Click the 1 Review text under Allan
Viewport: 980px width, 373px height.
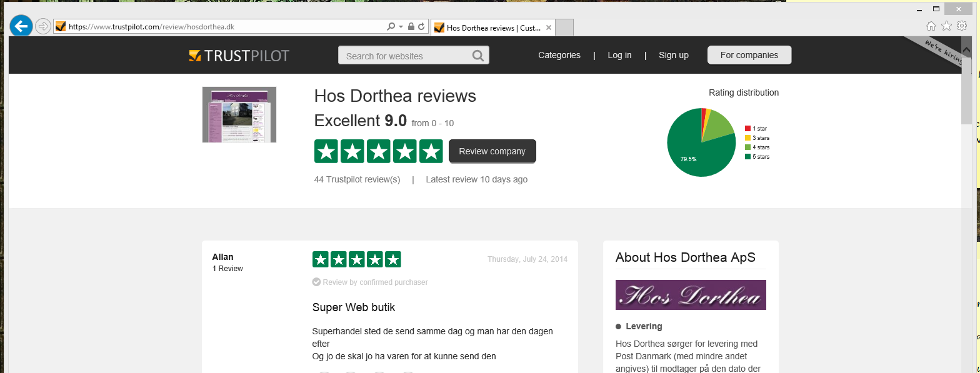pos(227,269)
